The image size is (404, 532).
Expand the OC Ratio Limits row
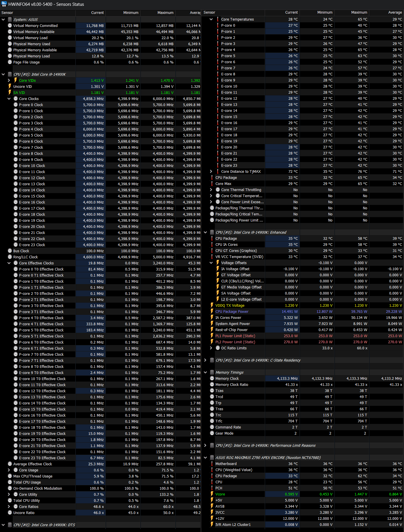pyautogui.click(x=211, y=348)
